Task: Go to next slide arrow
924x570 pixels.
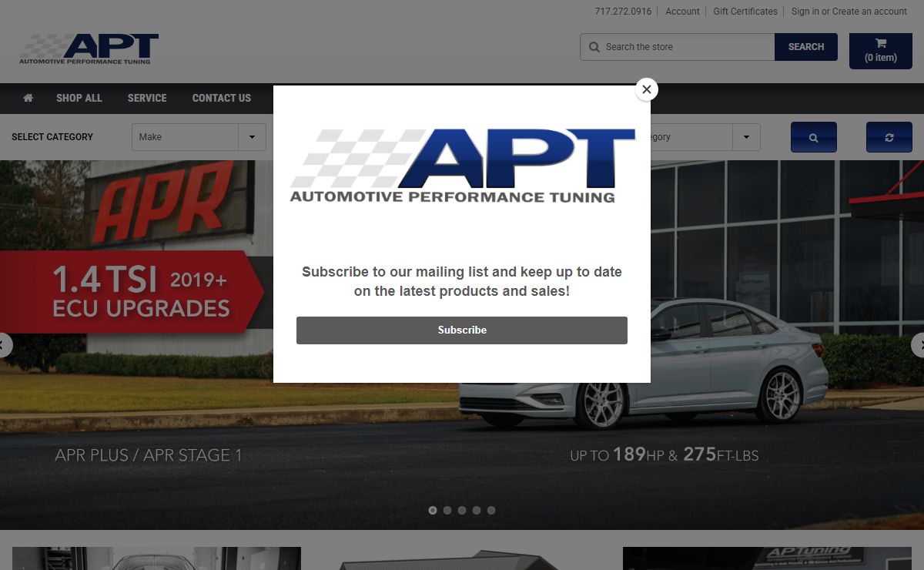Action: (919, 344)
